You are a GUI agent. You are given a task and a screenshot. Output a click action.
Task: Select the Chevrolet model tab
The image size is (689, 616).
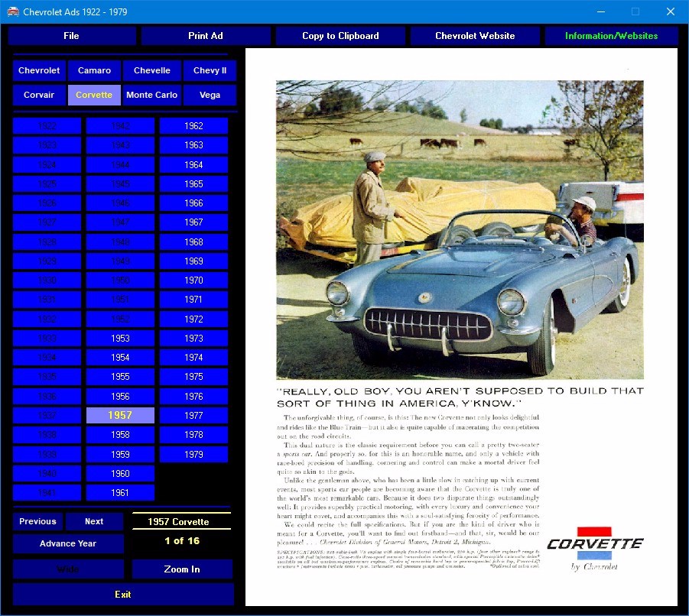[x=39, y=70]
